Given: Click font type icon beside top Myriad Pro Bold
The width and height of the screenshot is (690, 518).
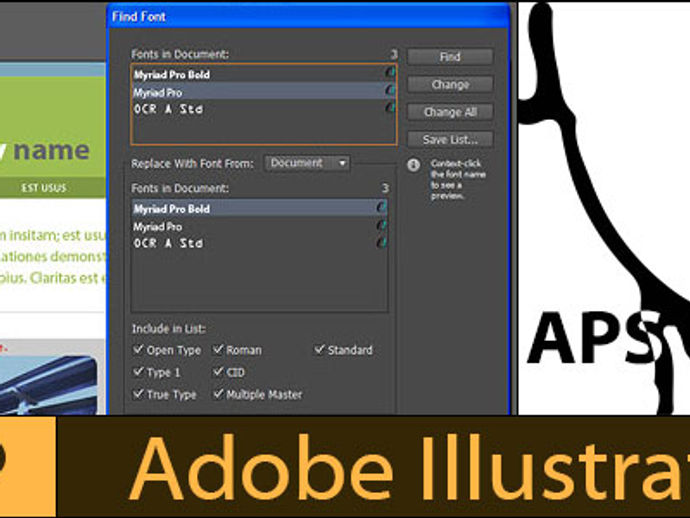Looking at the screenshot, I should coord(389,73).
